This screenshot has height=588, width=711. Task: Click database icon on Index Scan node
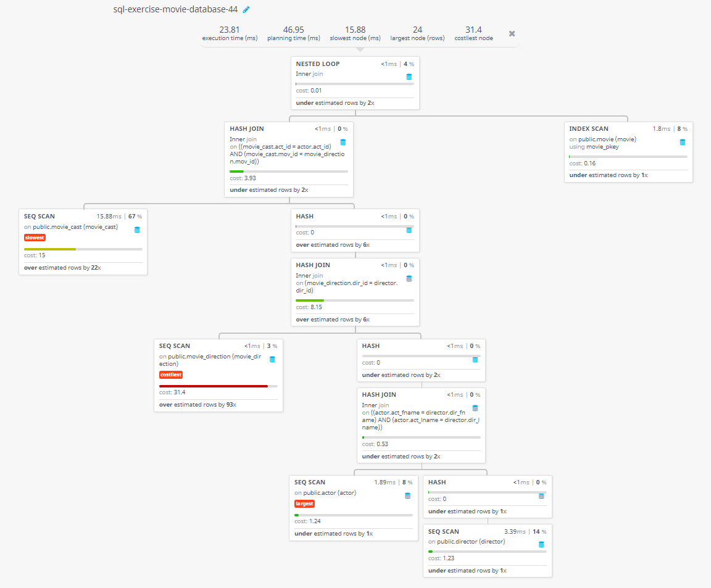coord(682,143)
